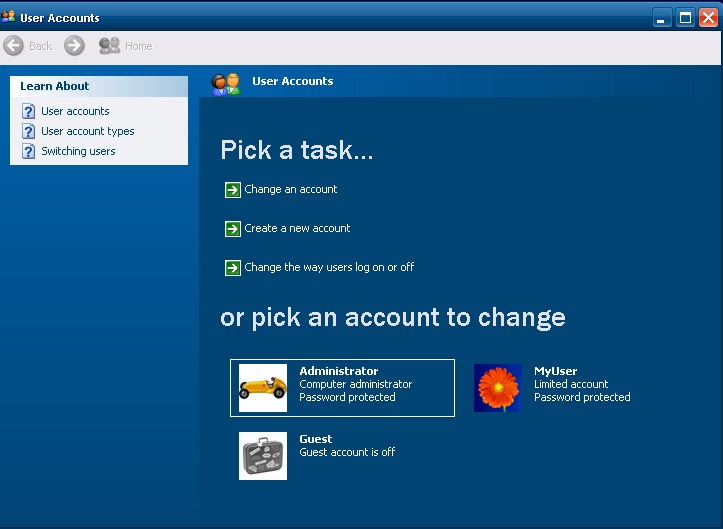The height and width of the screenshot is (529, 723).
Task: Click 'Password protected' under MyUser
Action: 582,398
